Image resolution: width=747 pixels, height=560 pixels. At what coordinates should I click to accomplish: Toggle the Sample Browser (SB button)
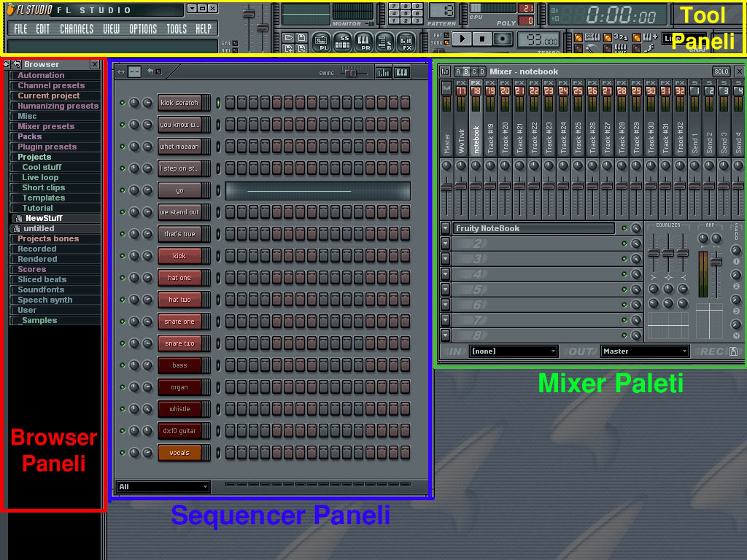(384, 42)
